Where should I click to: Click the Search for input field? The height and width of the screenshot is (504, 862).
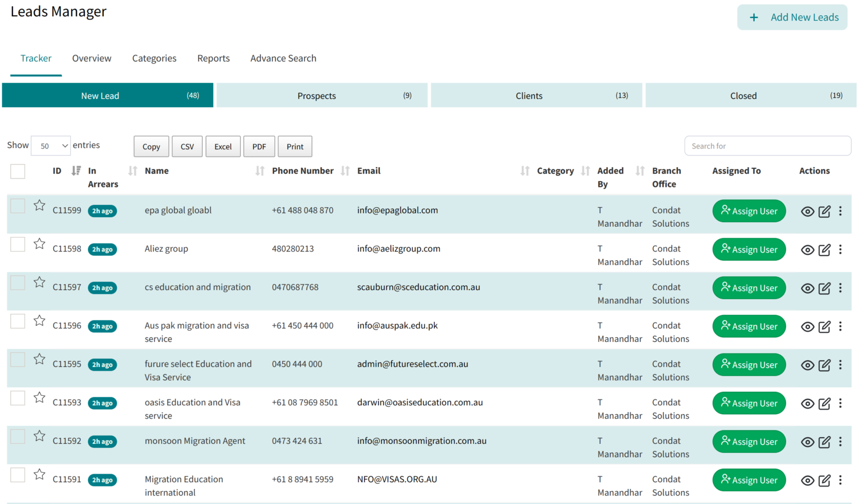[767, 146]
